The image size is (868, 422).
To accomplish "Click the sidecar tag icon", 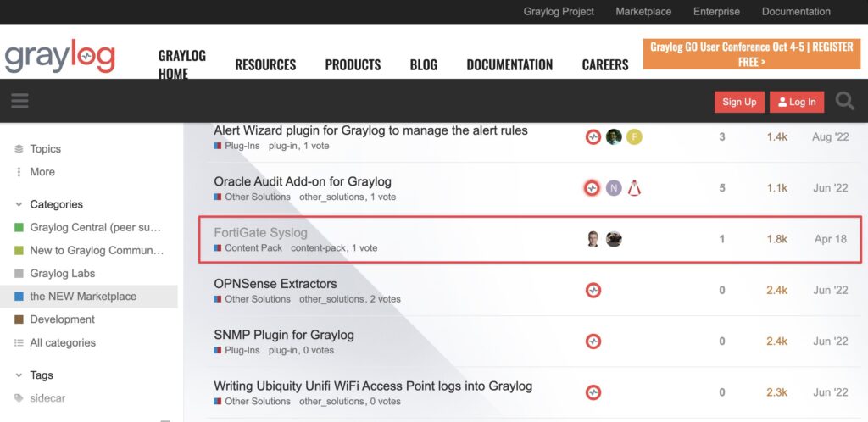I will (19, 397).
